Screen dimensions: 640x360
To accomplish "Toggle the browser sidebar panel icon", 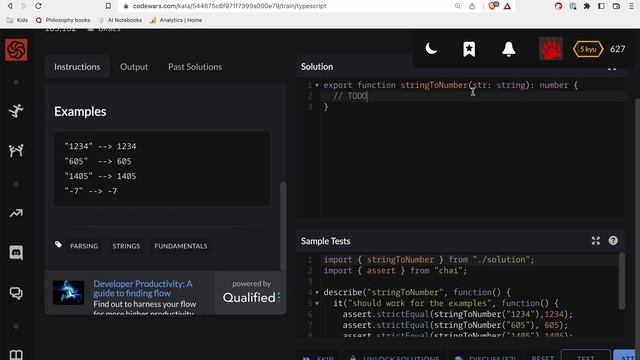I will tap(602, 6).
